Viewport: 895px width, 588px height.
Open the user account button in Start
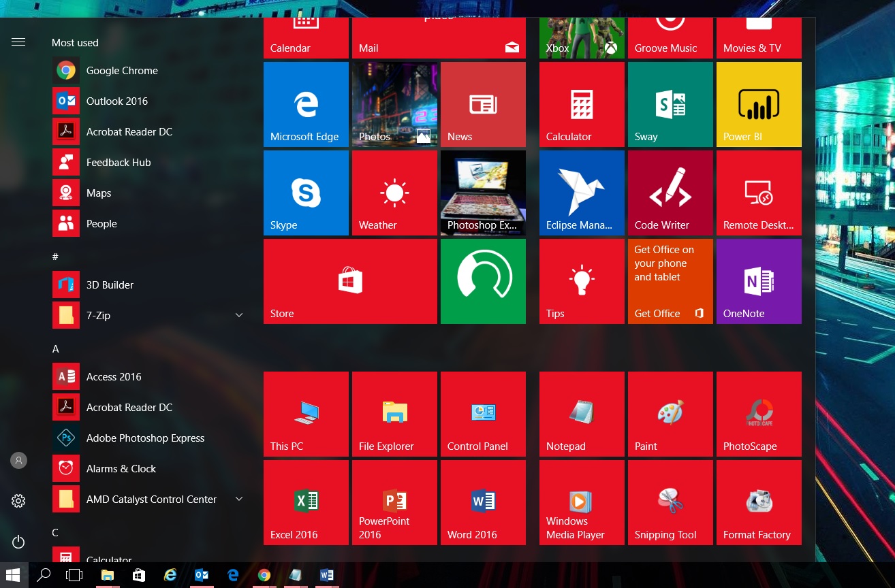[18, 461]
